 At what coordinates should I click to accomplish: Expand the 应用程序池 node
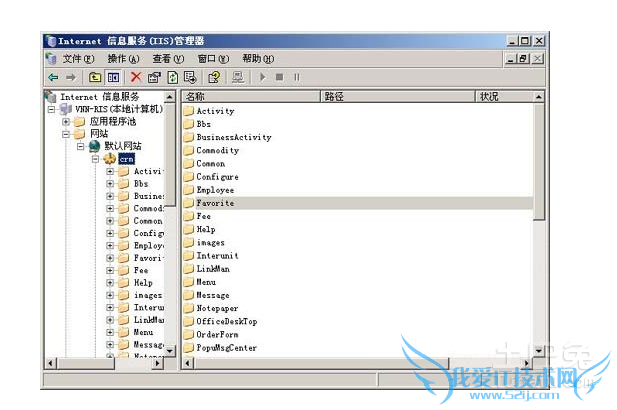66,122
